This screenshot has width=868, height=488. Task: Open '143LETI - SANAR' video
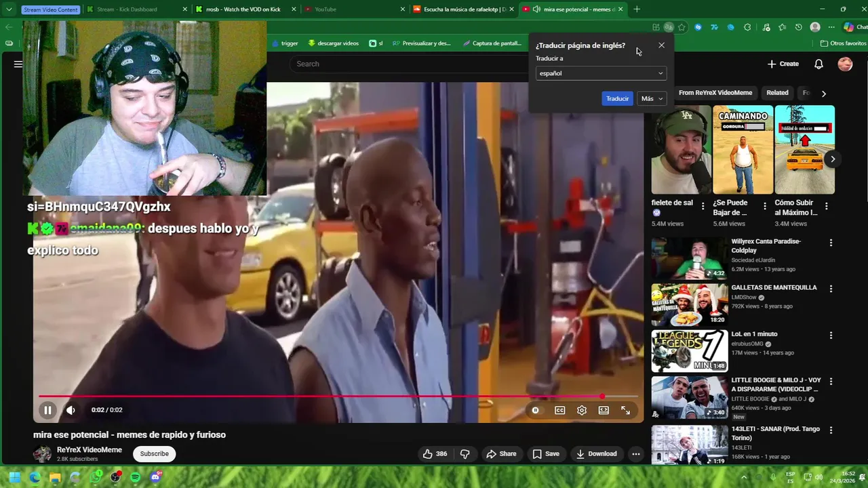tap(690, 444)
